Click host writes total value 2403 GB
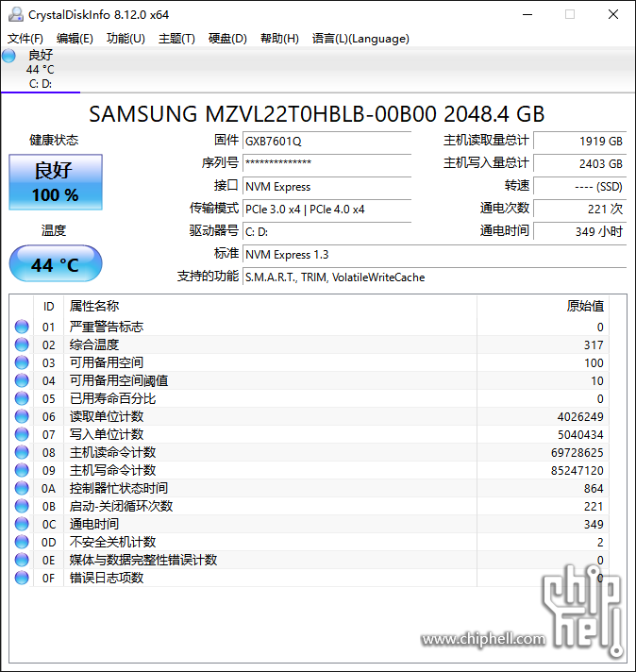The image size is (636, 672). (x=580, y=163)
